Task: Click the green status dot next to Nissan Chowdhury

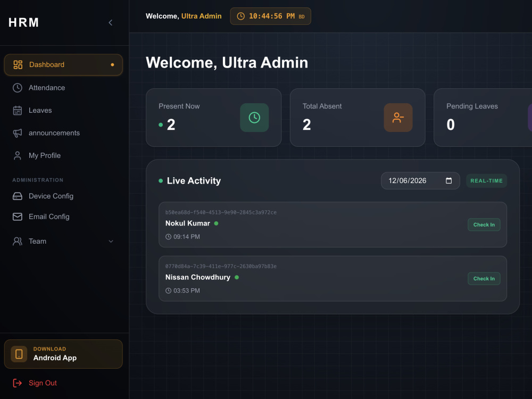Action: 237,277
